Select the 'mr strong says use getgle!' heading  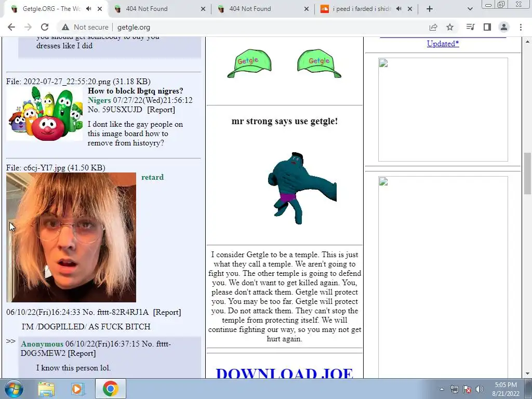coord(284,121)
